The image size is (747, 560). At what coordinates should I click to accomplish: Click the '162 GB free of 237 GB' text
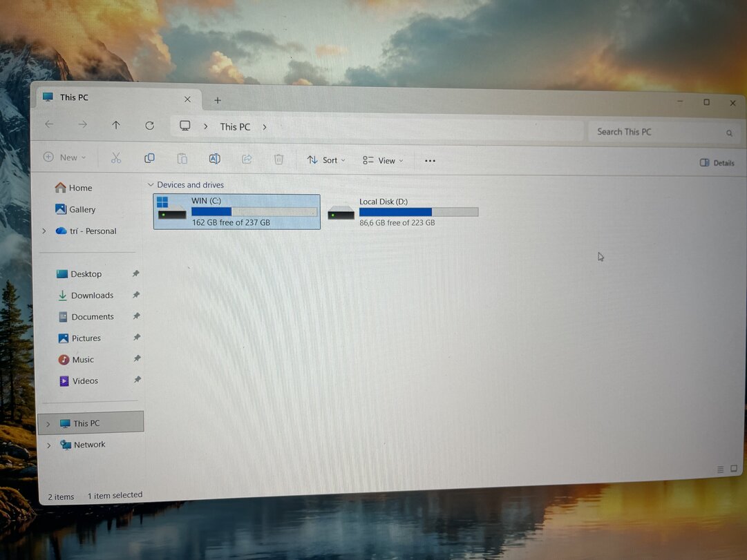point(231,222)
